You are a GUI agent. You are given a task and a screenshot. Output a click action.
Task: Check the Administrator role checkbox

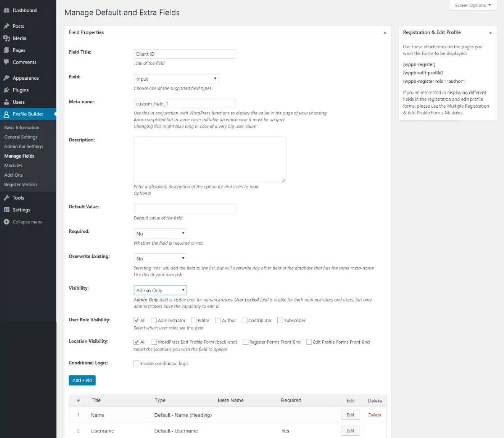[154, 320]
